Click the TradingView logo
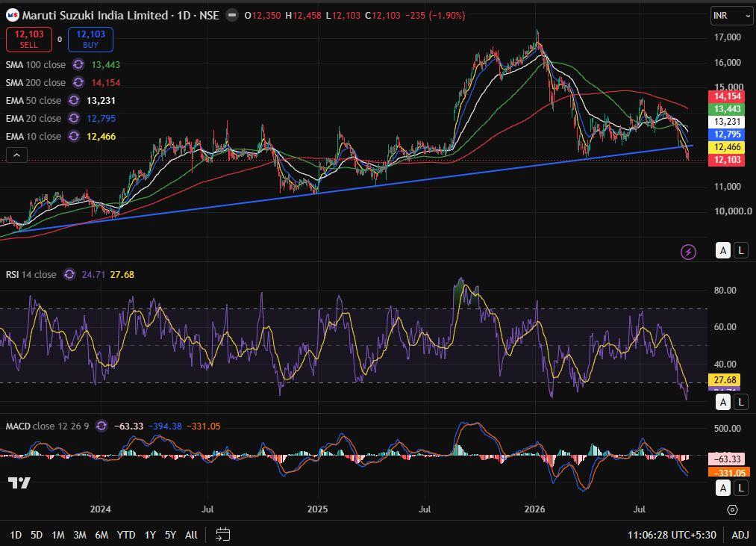The image size is (756, 546). tap(19, 483)
